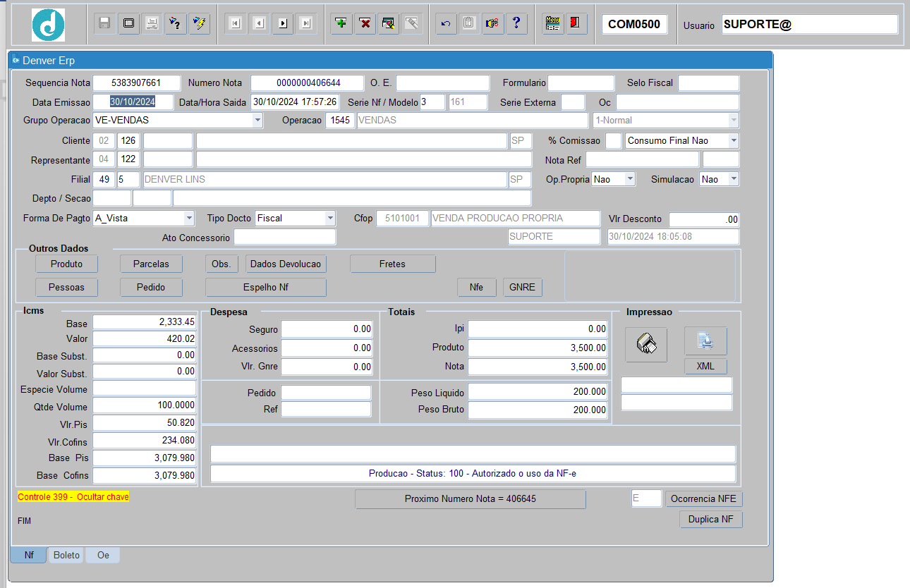Click the enter query icon with question mark
Screen dimensions: 910x588
click(176, 23)
